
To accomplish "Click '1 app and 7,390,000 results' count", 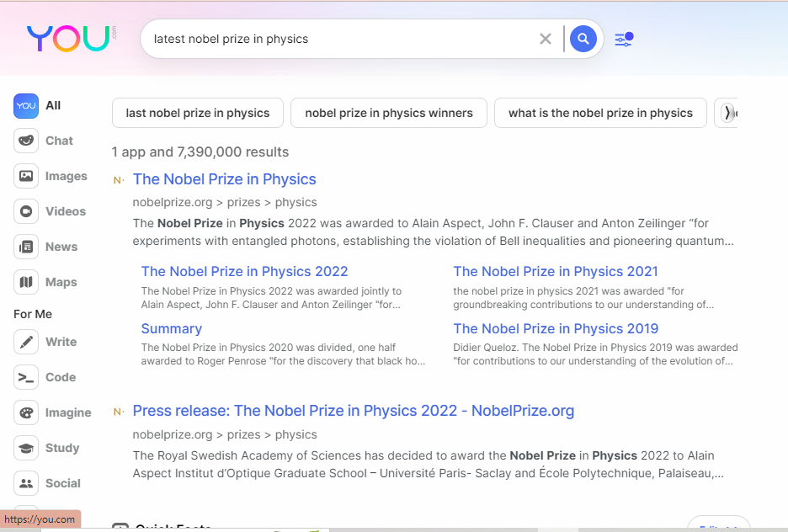I will point(200,152).
